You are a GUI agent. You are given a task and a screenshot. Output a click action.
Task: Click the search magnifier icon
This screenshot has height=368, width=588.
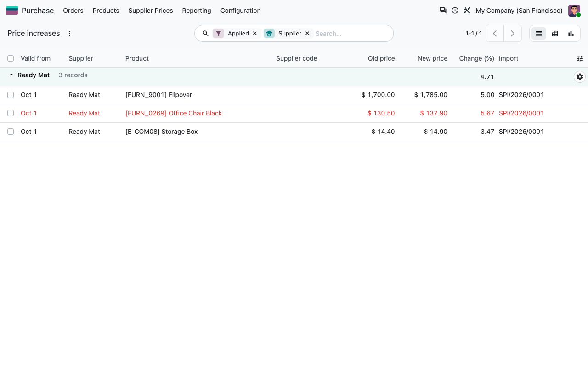point(205,34)
